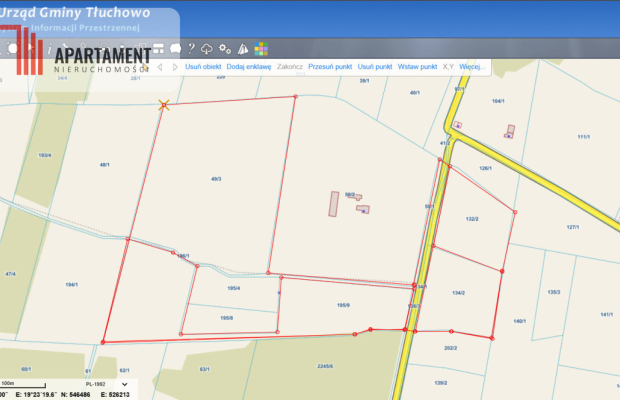620x400 pixels.
Task: Click 'Dodaj enklawę' link
Action: (249, 67)
